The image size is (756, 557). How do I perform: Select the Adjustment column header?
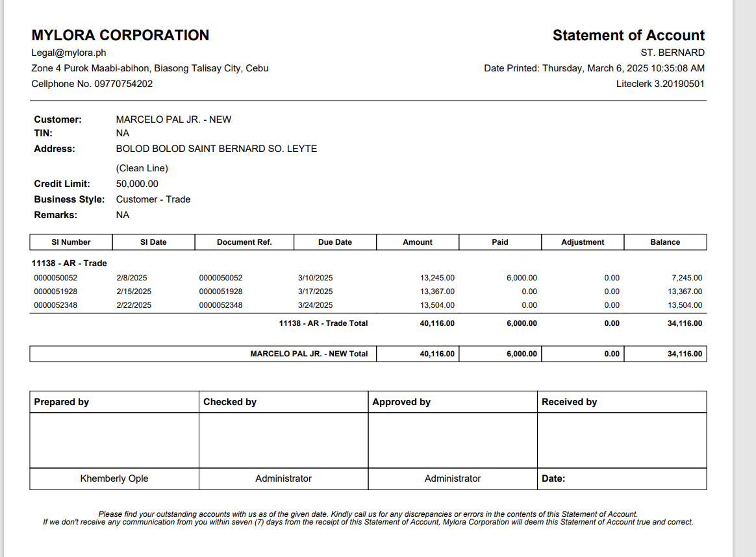(583, 242)
